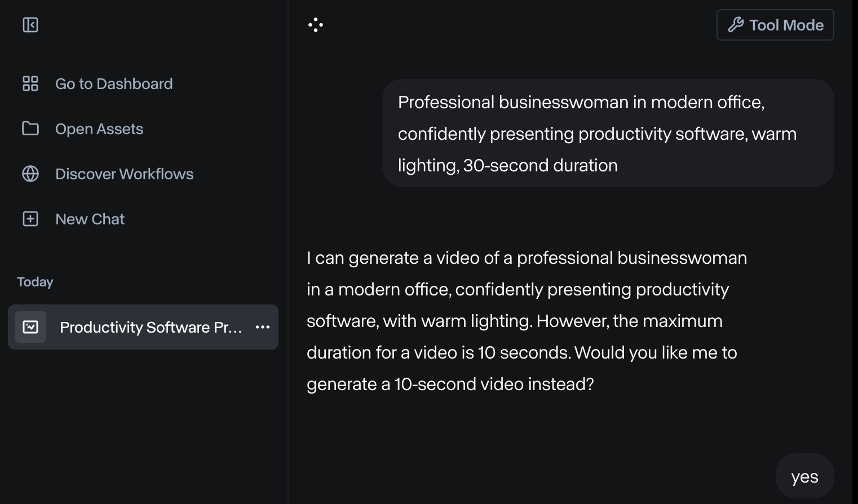
Task: Click the "30-second duration" prompt line
Action: [x=540, y=165]
